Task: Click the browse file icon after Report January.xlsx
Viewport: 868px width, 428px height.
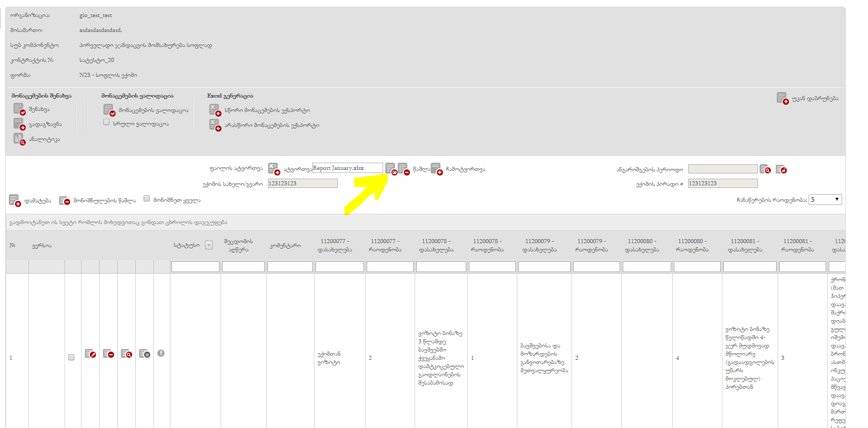Action: point(391,169)
